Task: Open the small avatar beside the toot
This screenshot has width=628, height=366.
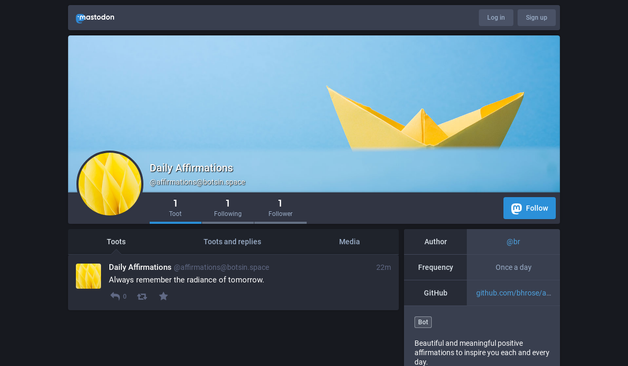Action: (89, 276)
